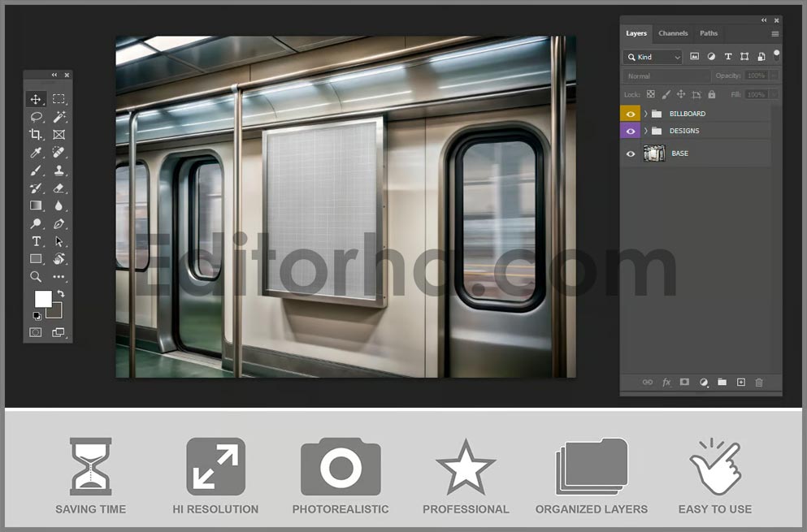
Task: Create a new layer using plus icon
Action: (x=740, y=382)
